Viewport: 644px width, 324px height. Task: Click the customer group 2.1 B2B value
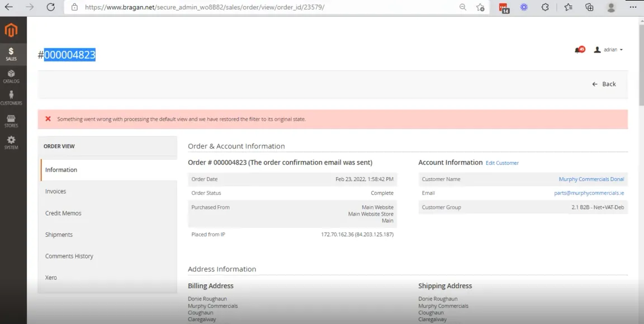pyautogui.click(x=598, y=207)
